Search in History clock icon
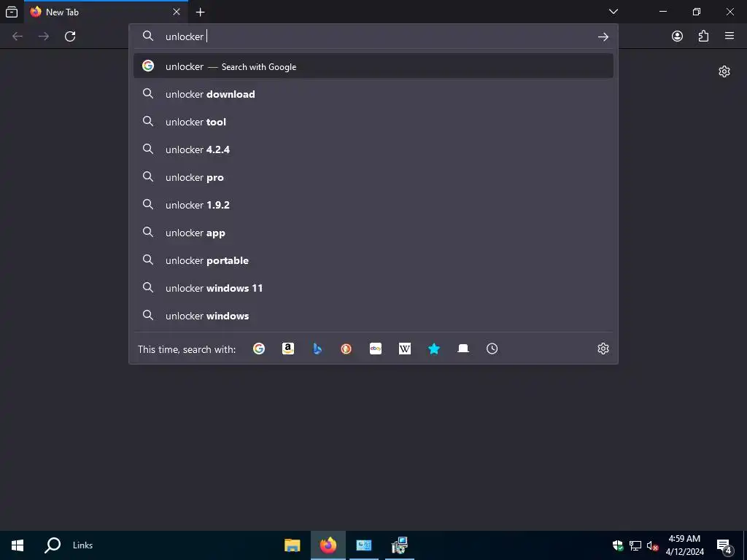 click(492, 349)
